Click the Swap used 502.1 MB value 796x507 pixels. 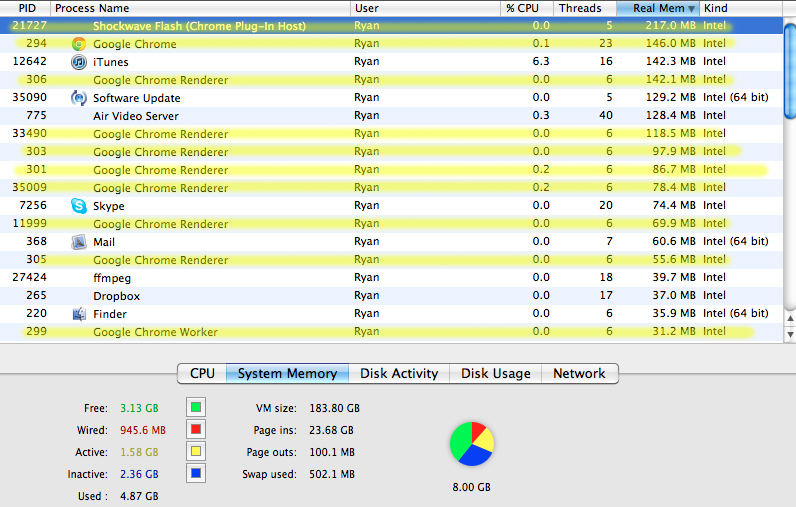pyautogui.click(x=332, y=474)
